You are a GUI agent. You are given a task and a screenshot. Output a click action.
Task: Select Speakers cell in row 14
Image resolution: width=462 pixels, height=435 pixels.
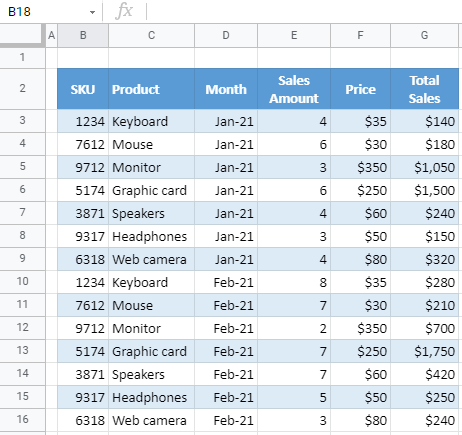151,374
